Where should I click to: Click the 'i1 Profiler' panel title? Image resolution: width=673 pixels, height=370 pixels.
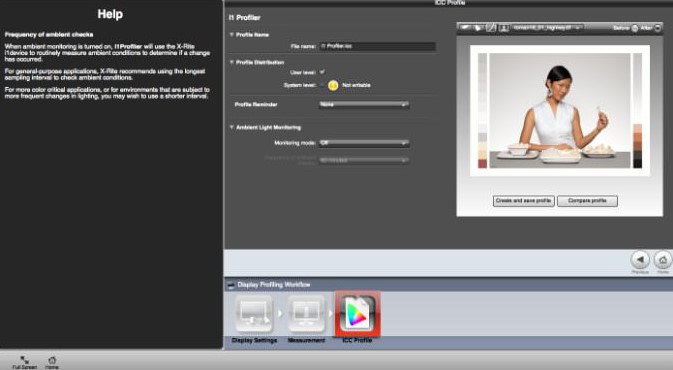[245, 18]
